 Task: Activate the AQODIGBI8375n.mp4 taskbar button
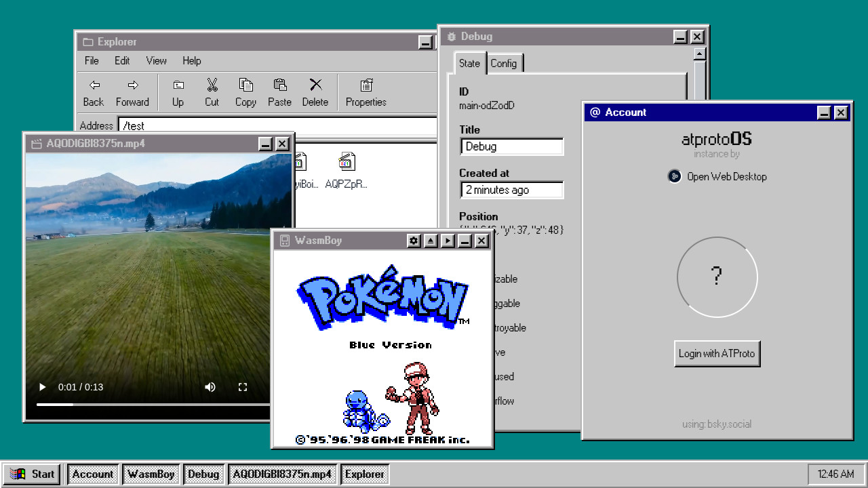pos(282,474)
